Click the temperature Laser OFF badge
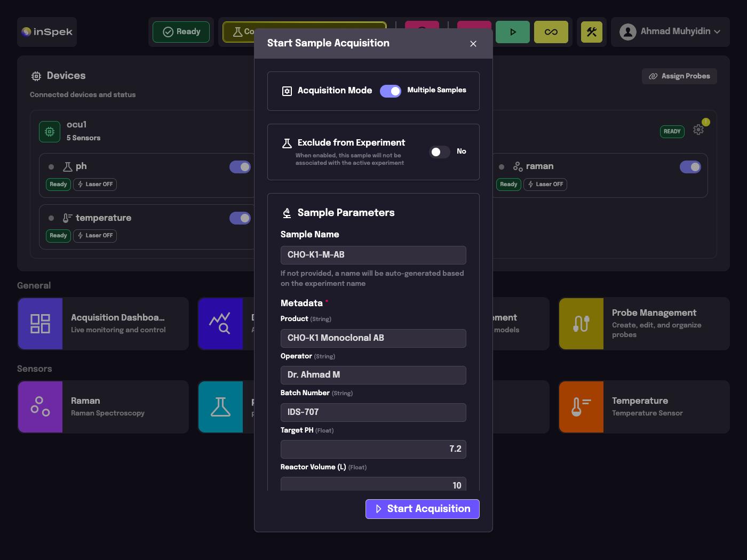Viewport: 747px width, 560px height. [95, 236]
